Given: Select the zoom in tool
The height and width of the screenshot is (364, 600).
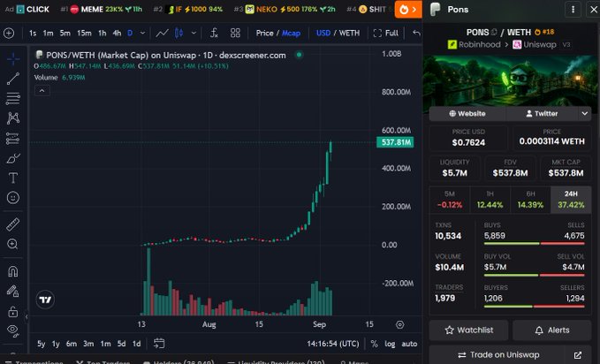Looking at the screenshot, I should click(13, 244).
